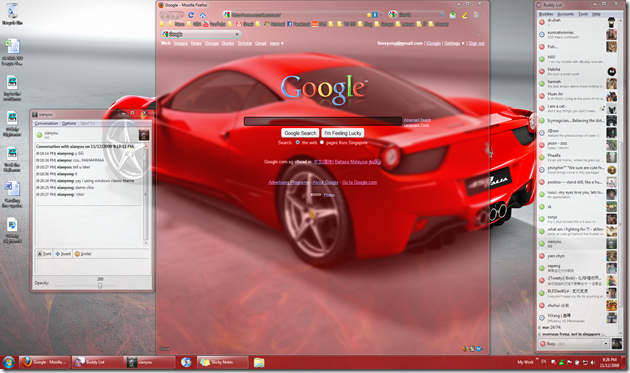Open the Google Settings dropdown
Image resolution: width=630 pixels, height=373 pixels.
point(454,43)
